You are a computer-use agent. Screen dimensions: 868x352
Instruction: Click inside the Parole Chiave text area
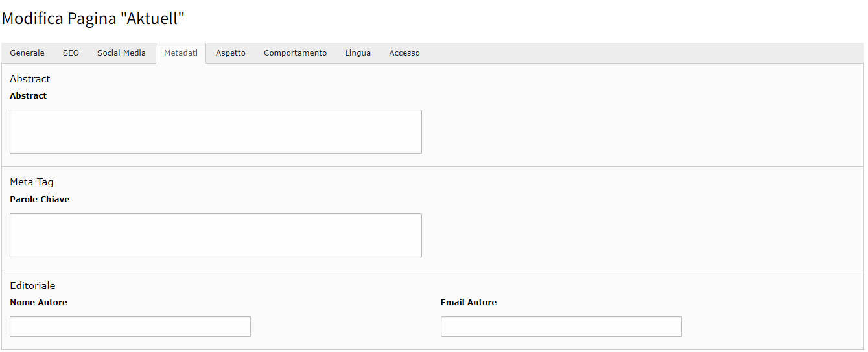[215, 235]
